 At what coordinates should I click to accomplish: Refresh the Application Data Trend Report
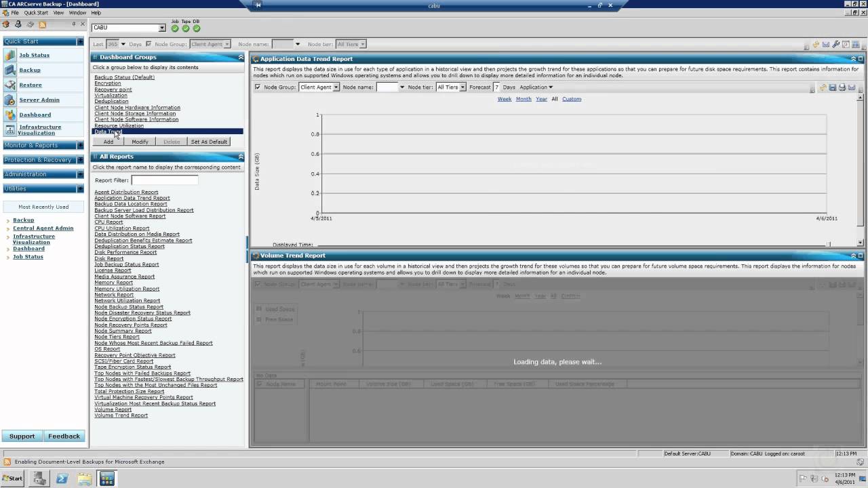pos(823,87)
